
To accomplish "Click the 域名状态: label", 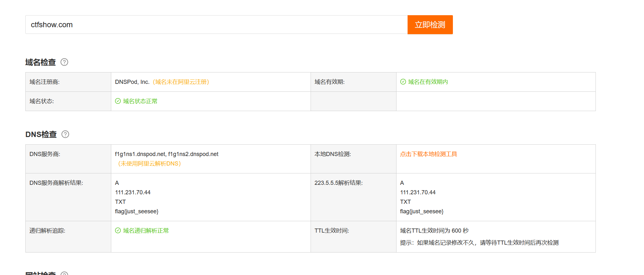I will tap(42, 101).
